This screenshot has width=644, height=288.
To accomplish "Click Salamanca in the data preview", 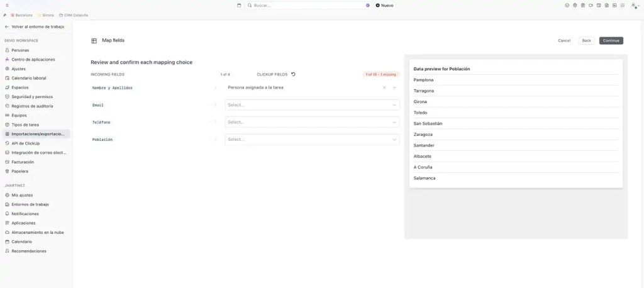I will [x=425, y=178].
